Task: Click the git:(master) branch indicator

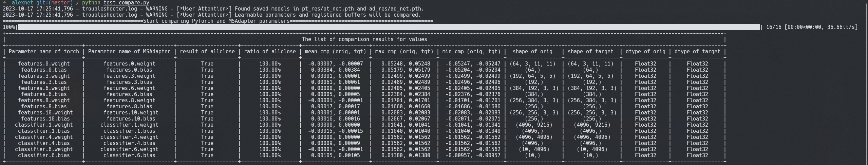Action: [54, 3]
